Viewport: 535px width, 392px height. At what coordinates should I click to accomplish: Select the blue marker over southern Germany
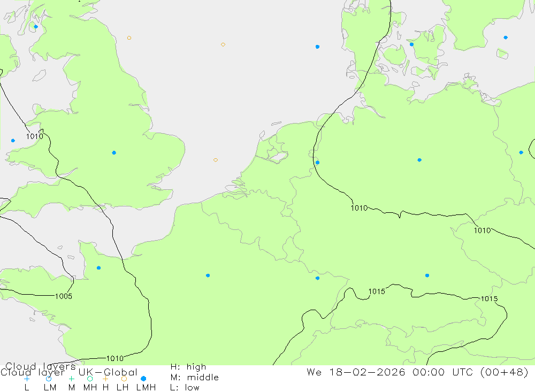427,275
